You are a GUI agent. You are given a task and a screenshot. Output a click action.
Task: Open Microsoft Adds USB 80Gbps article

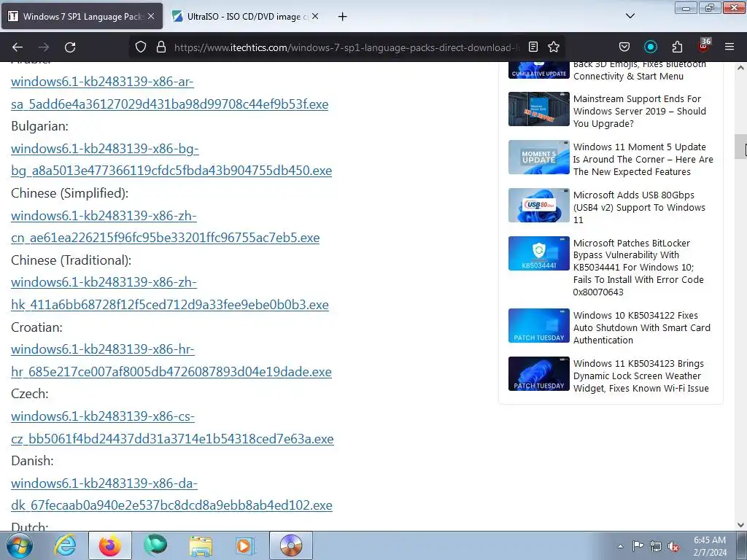[639, 207]
